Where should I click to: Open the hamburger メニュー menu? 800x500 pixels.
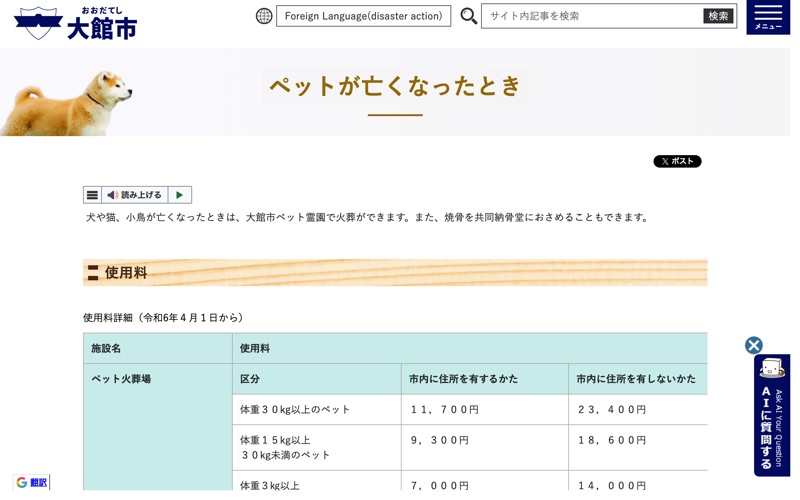[768, 17]
